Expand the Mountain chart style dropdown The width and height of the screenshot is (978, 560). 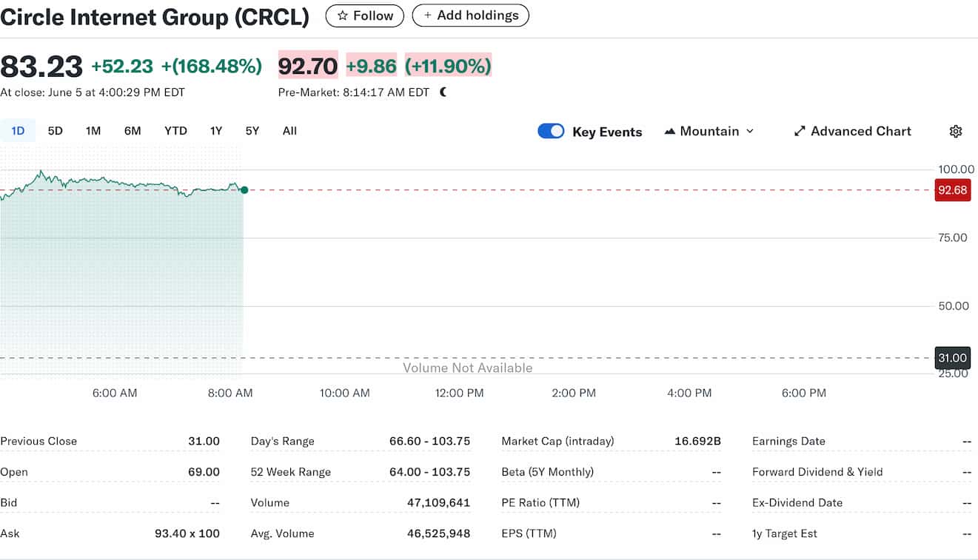tap(709, 132)
